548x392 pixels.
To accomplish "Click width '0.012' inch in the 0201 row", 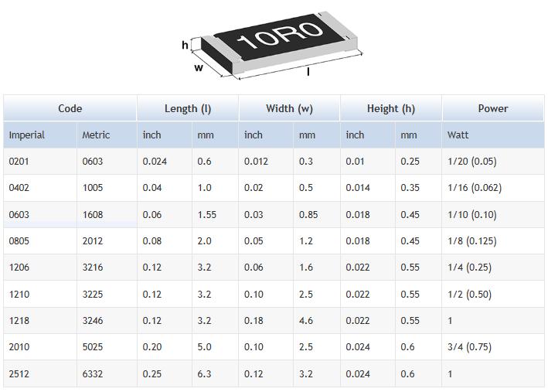I will click(256, 162).
